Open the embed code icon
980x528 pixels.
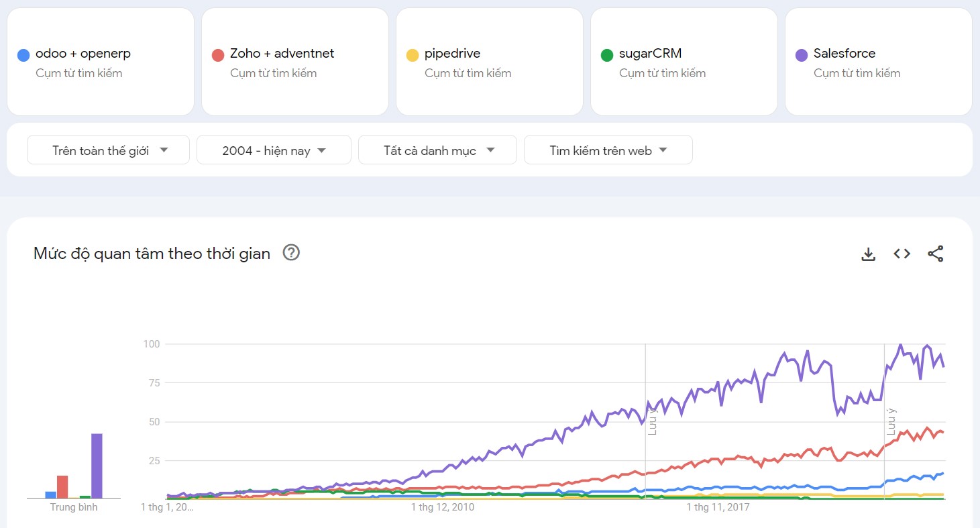point(902,254)
